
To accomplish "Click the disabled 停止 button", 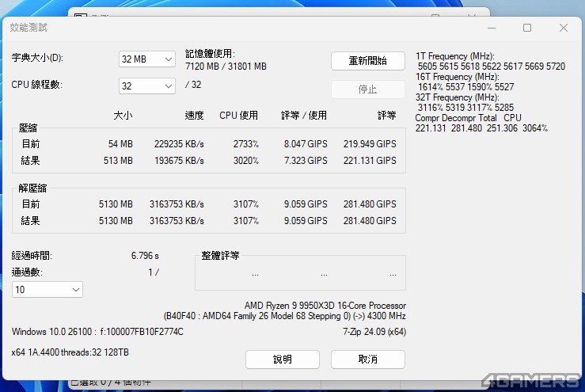I will [x=368, y=89].
